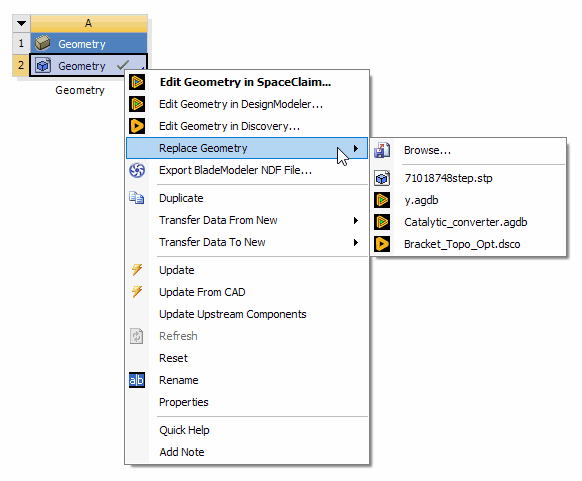Select the Geometry cell in row 2

[x=88, y=65]
